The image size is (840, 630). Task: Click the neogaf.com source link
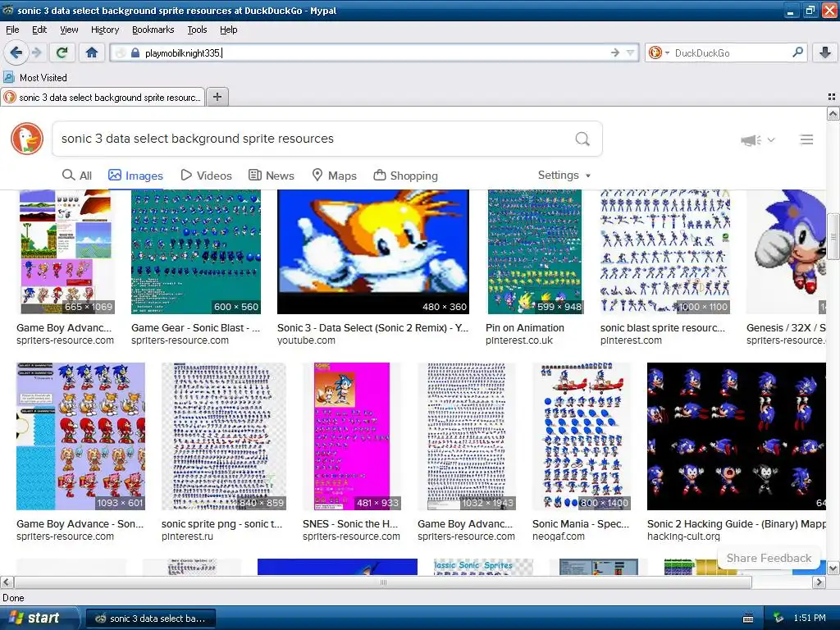559,536
